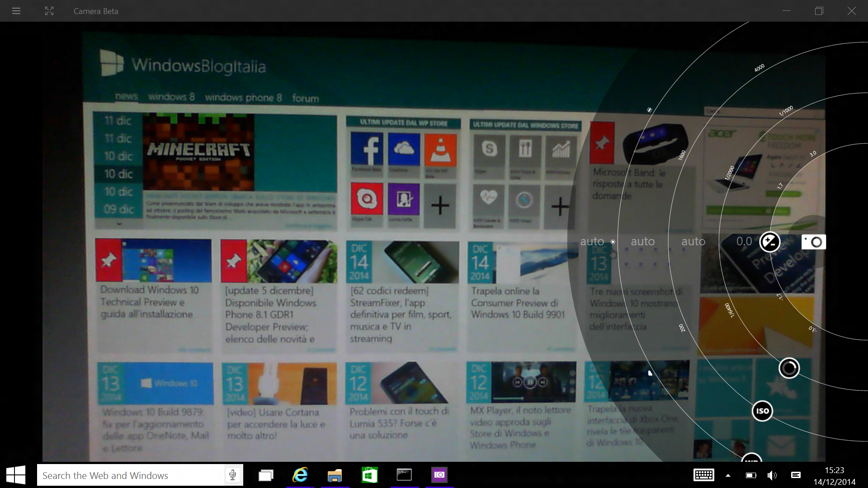
Task: Set the ISO dial to 200
Action: tap(682, 328)
